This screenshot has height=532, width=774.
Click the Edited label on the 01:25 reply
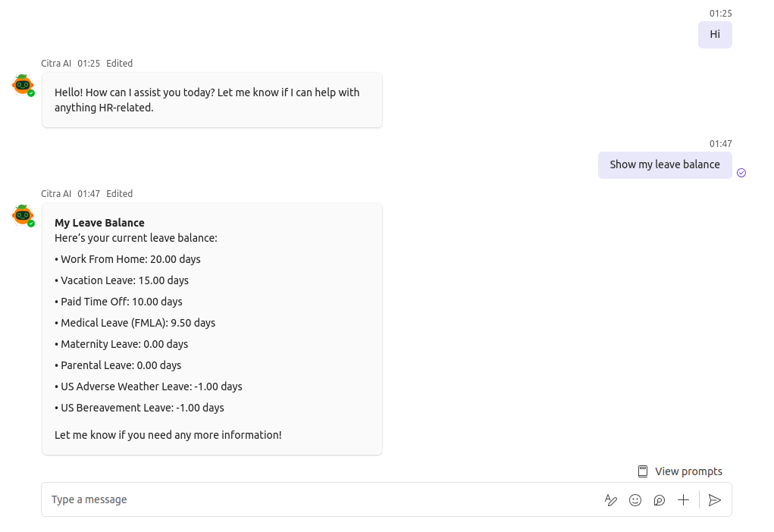click(119, 64)
